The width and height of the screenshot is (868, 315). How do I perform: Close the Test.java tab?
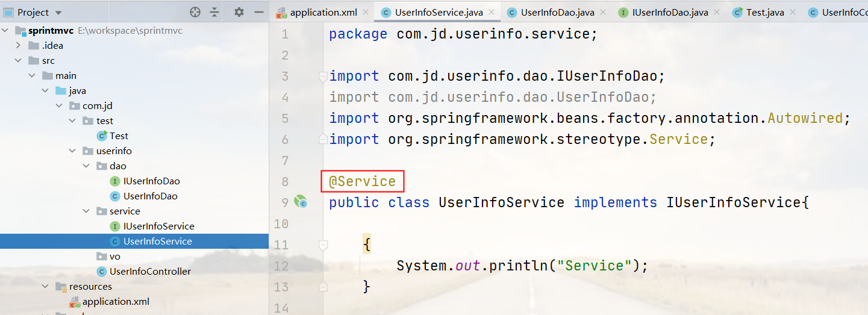[794, 12]
